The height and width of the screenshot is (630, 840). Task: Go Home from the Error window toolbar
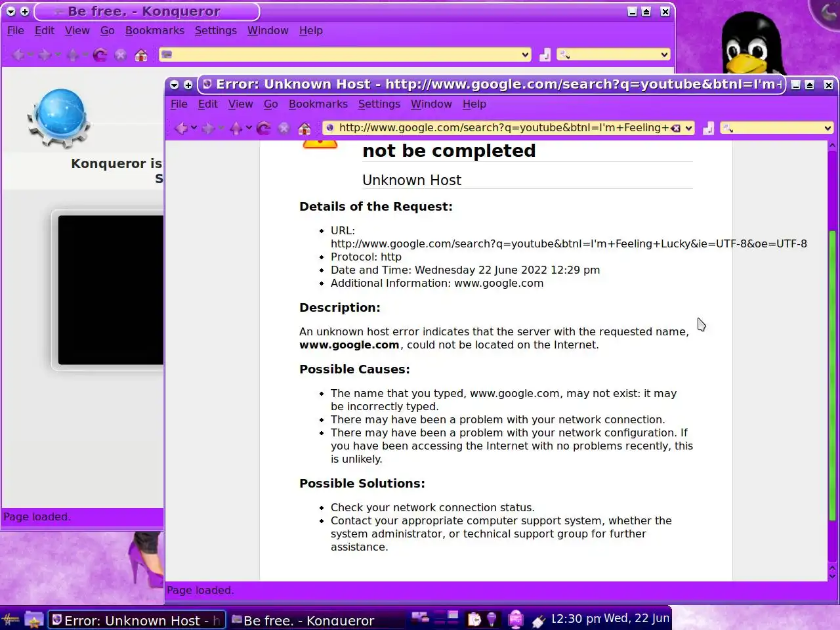tap(304, 128)
